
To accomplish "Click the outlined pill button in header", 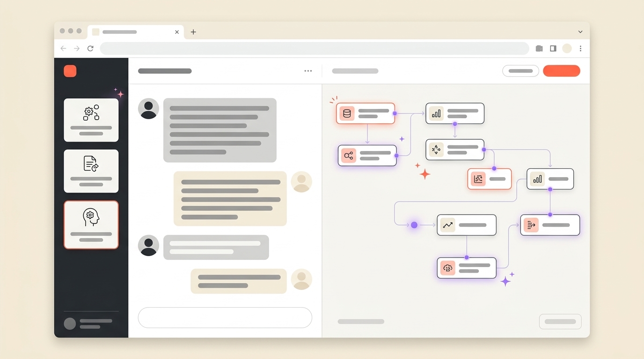I will [x=520, y=71].
